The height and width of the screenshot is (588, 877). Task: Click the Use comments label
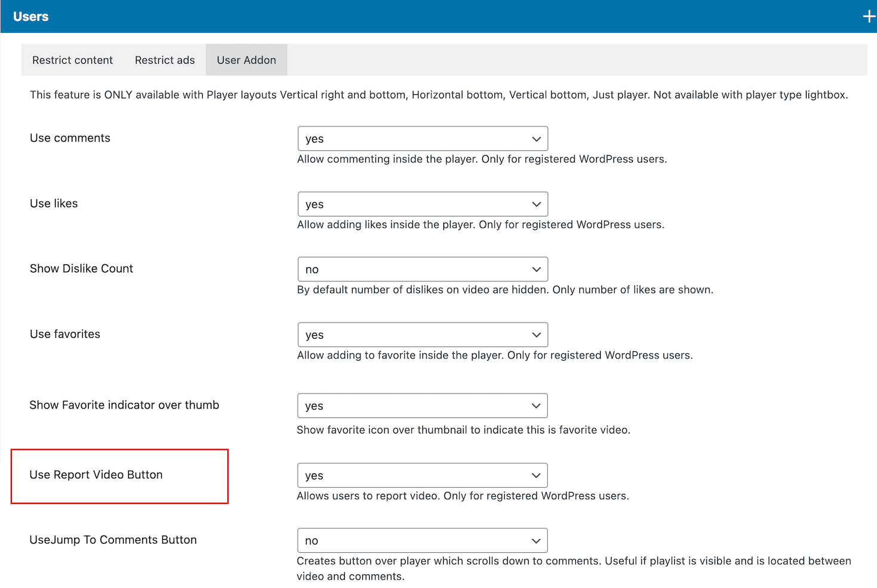coord(70,138)
